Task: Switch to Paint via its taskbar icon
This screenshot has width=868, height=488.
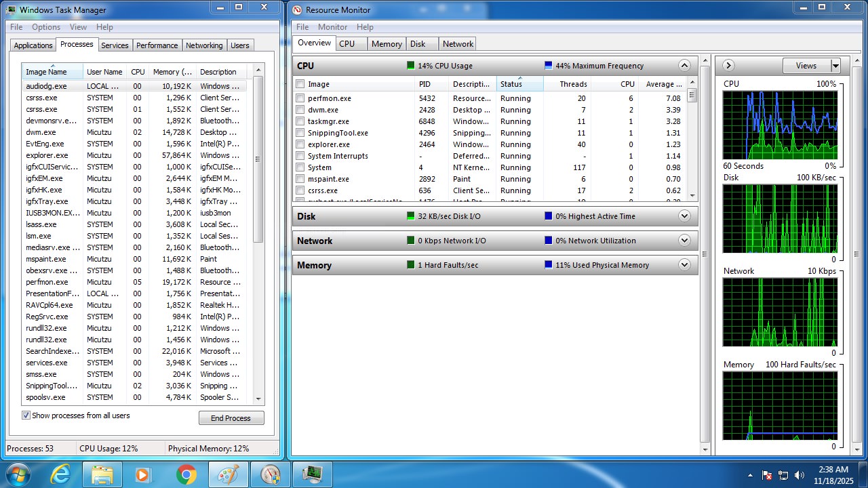Action: tap(228, 474)
